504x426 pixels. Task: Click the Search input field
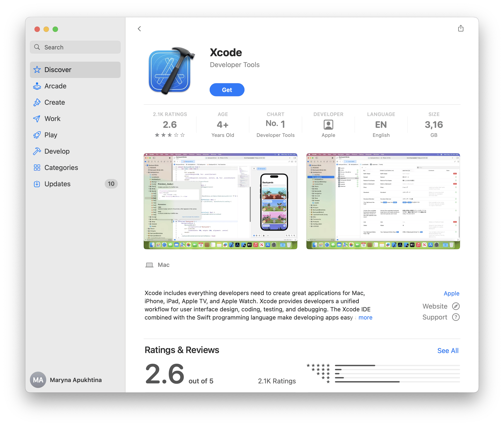(x=76, y=47)
